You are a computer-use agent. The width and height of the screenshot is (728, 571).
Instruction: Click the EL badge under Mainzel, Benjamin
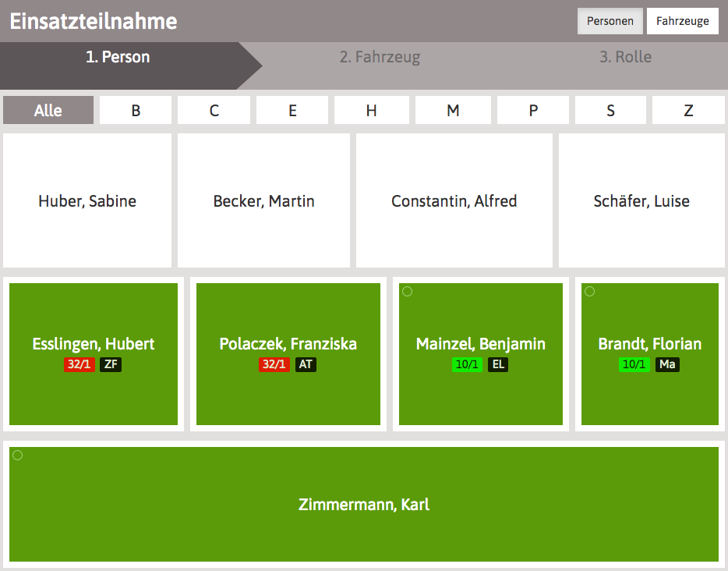pos(498,364)
